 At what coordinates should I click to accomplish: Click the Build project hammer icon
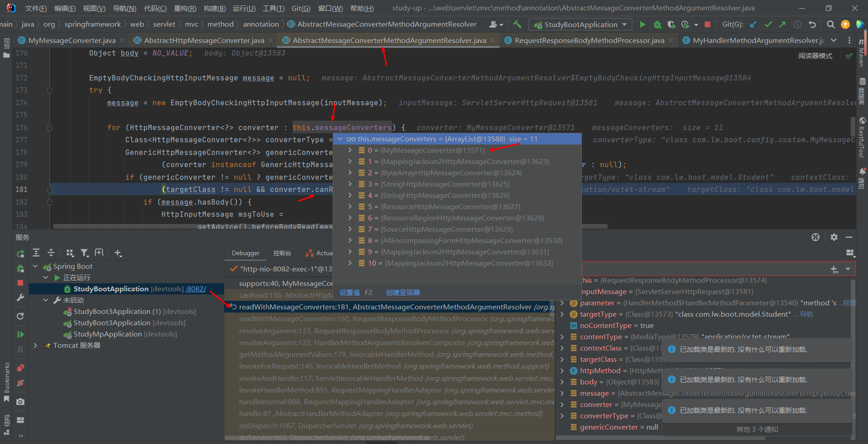click(517, 24)
